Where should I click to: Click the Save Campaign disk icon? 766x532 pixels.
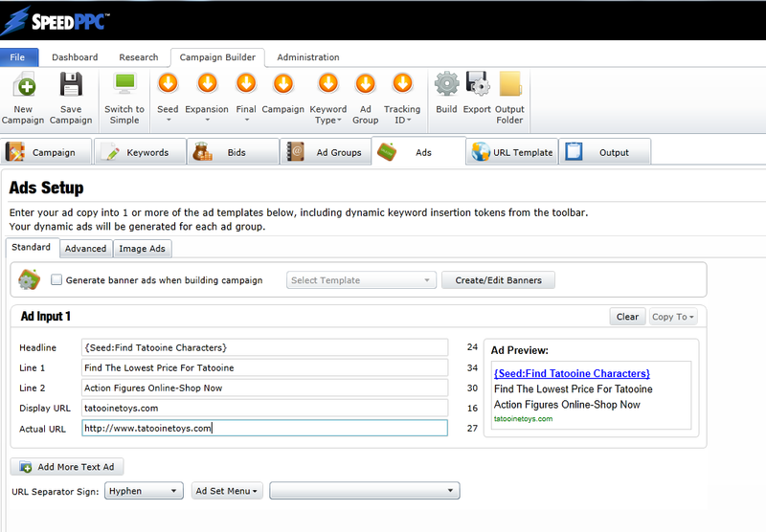pos(71,86)
